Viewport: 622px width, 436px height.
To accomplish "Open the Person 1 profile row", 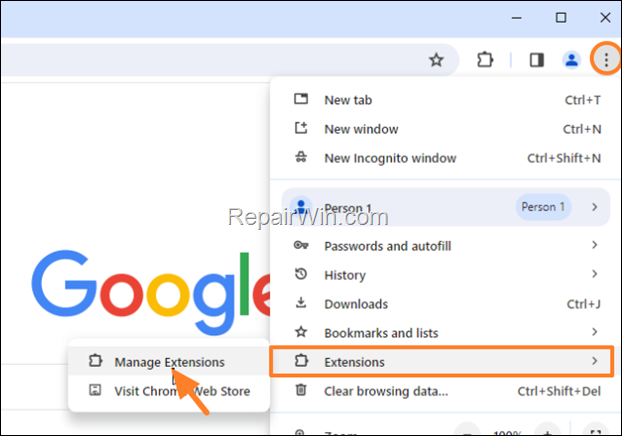I will point(446,207).
